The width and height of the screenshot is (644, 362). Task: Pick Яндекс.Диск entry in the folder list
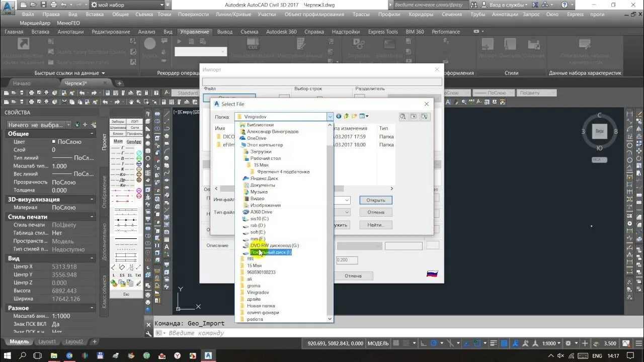pos(264,178)
